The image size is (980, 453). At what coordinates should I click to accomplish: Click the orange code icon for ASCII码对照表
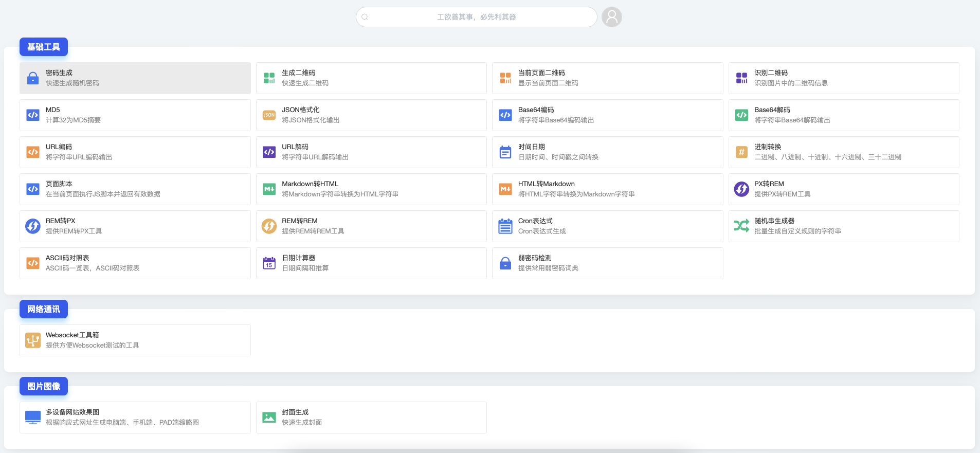pos(33,263)
